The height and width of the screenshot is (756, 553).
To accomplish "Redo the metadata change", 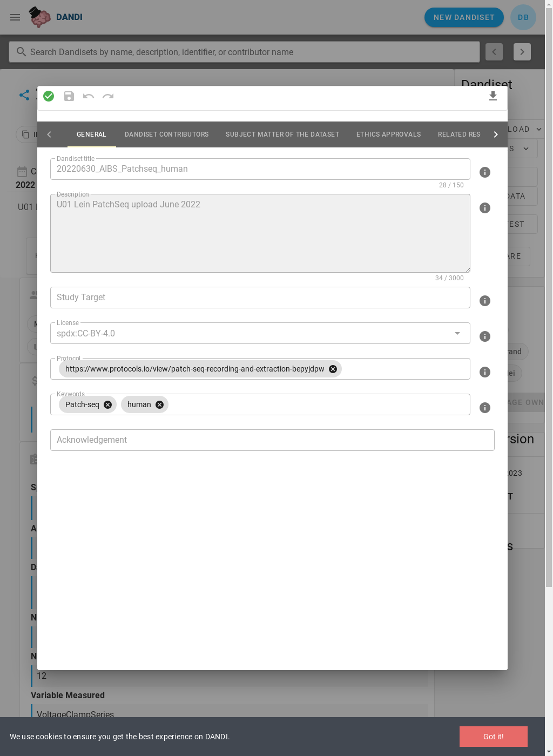I will [x=108, y=96].
